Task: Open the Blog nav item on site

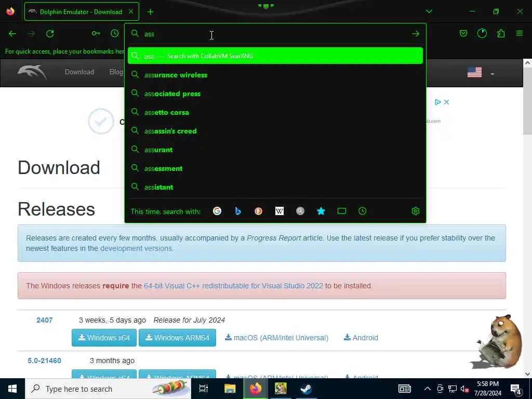Action: tap(116, 72)
